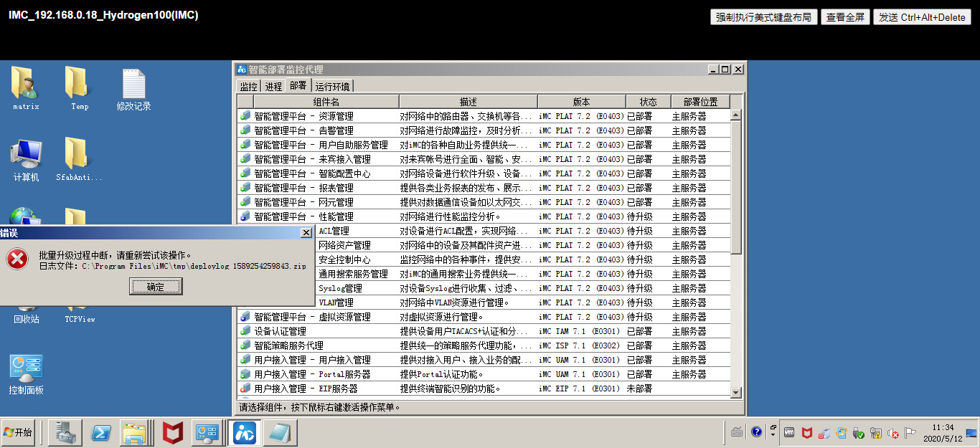The width and height of the screenshot is (980, 448).
Task: Click 待升级 status of 性能管理 row
Action: (x=640, y=216)
